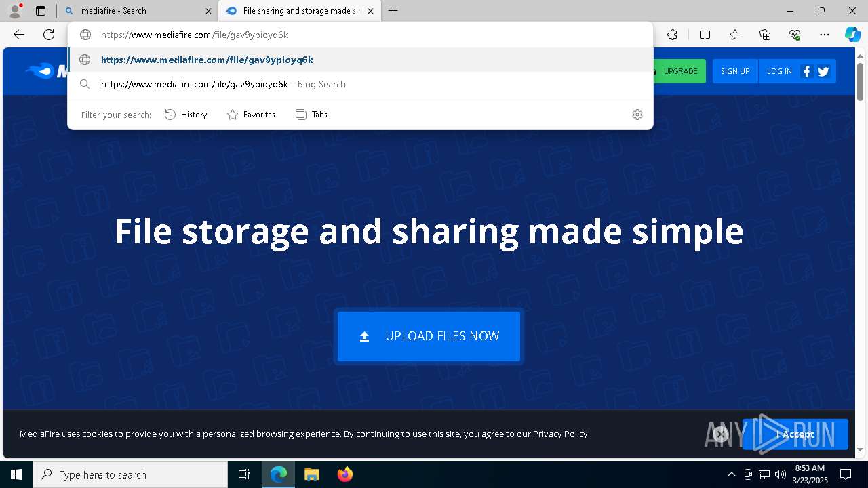Log in with Twitter icon
This screenshot has height=488, width=868.
(x=823, y=71)
